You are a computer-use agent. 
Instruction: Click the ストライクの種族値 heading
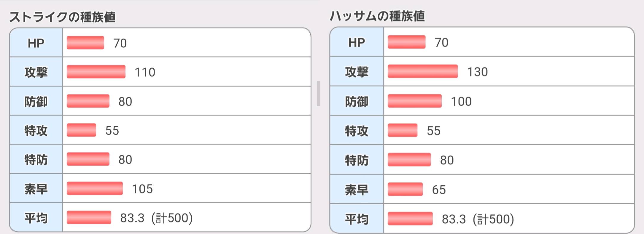click(62, 17)
